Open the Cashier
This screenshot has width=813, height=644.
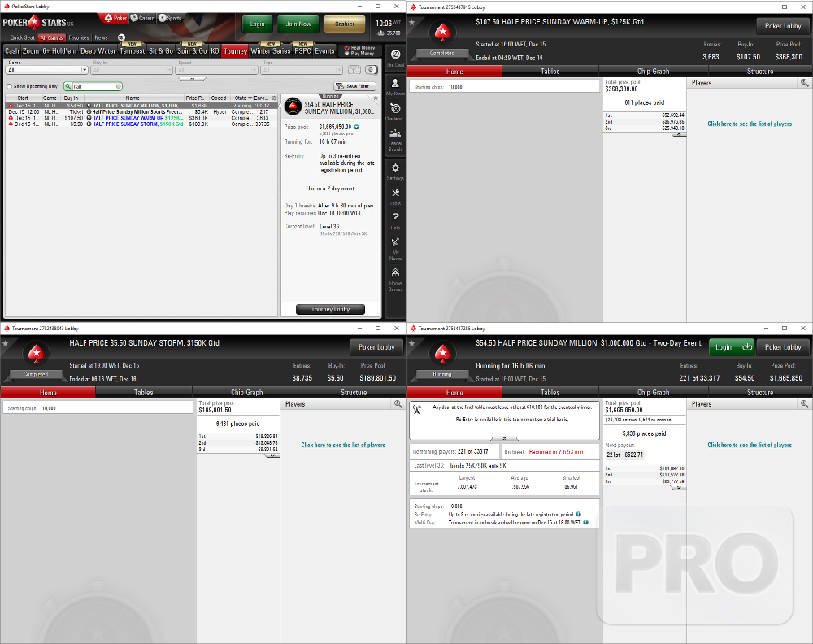point(344,24)
